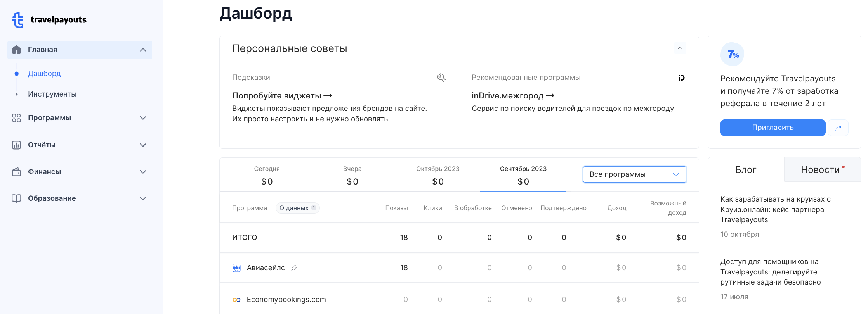The height and width of the screenshot is (314, 868).
Task: Switch to the Блог tab
Action: pos(746,170)
